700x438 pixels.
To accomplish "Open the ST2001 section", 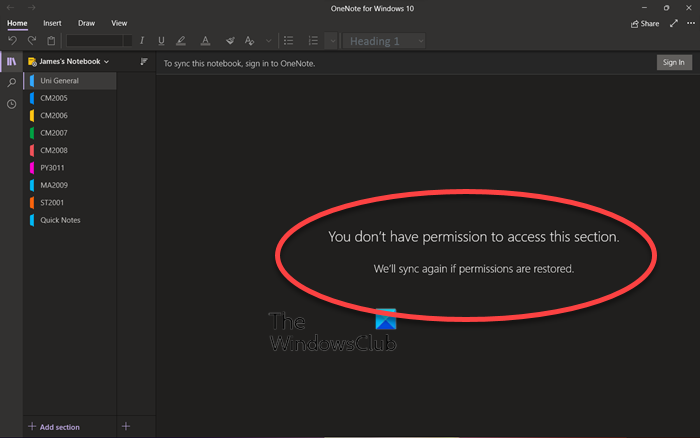I will click(70, 202).
